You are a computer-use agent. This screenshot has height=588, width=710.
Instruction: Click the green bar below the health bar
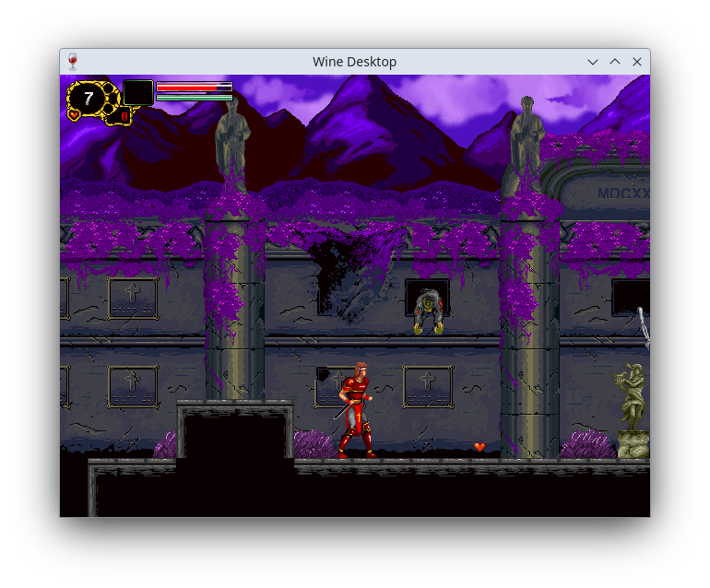pos(194,97)
